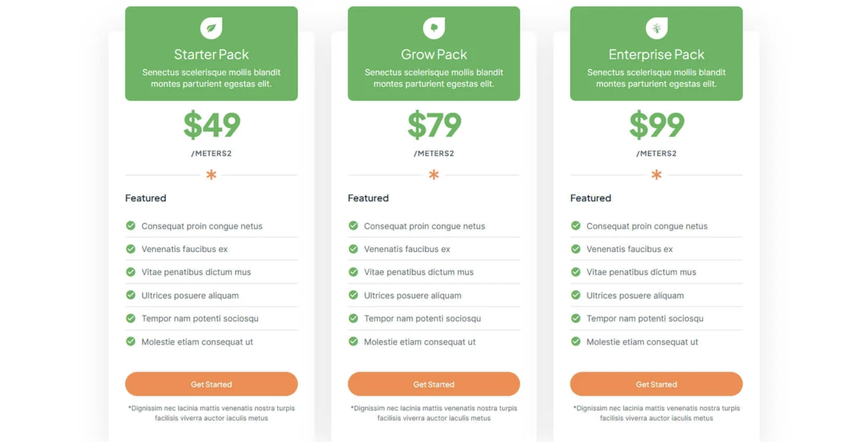868x442 pixels.
Task: Click Grow Pack's 'Venenatis faucibus ex' checkmark
Action: tap(353, 249)
